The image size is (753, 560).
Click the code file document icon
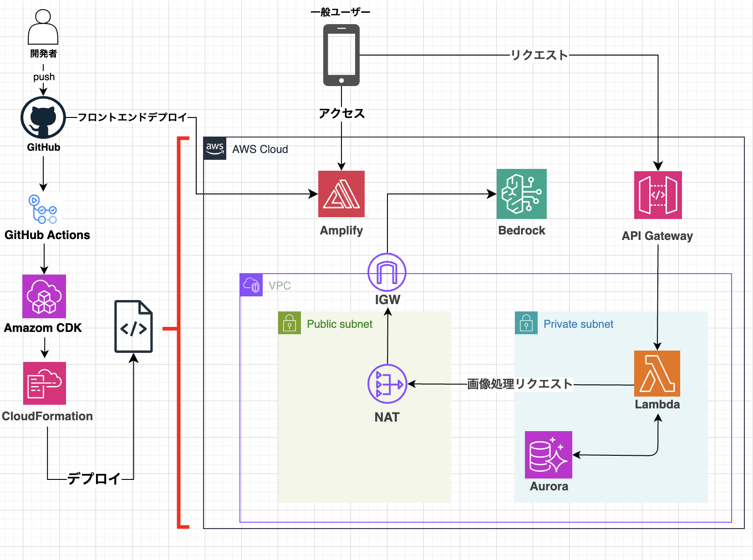point(133,326)
